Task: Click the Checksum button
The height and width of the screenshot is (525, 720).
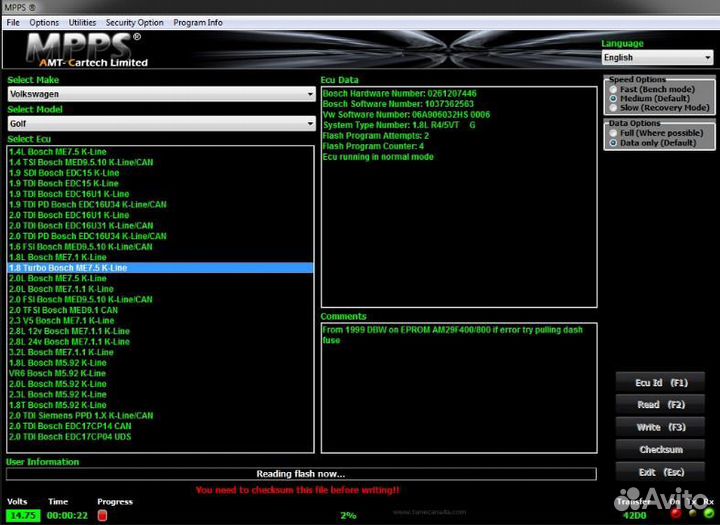Action: click(660, 450)
